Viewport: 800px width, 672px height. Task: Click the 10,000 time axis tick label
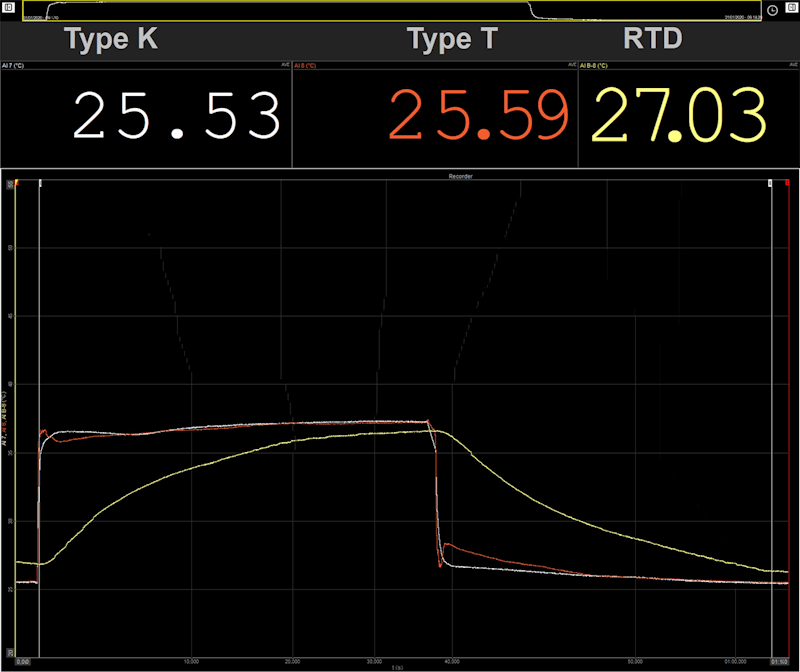pos(191,662)
